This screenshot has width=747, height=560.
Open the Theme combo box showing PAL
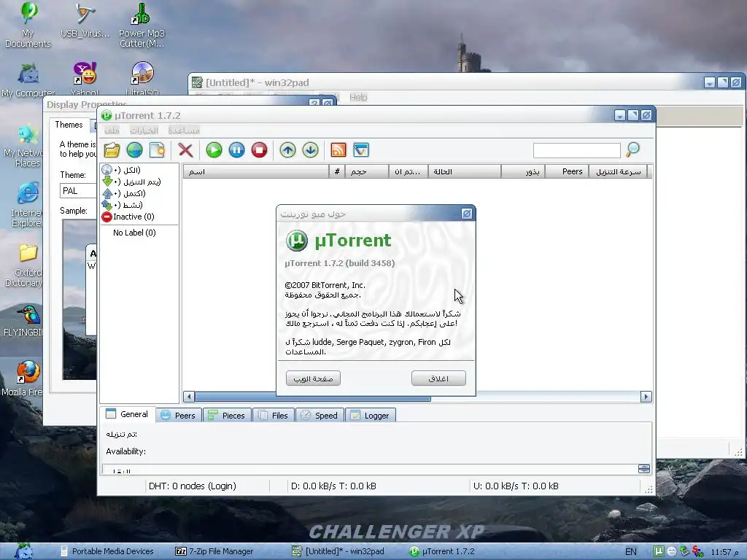coord(79,190)
